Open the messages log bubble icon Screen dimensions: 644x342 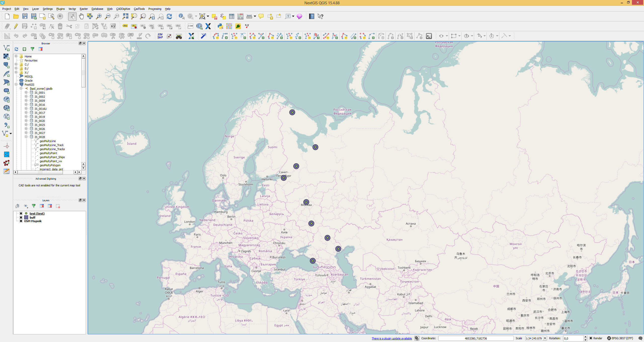click(x=640, y=338)
